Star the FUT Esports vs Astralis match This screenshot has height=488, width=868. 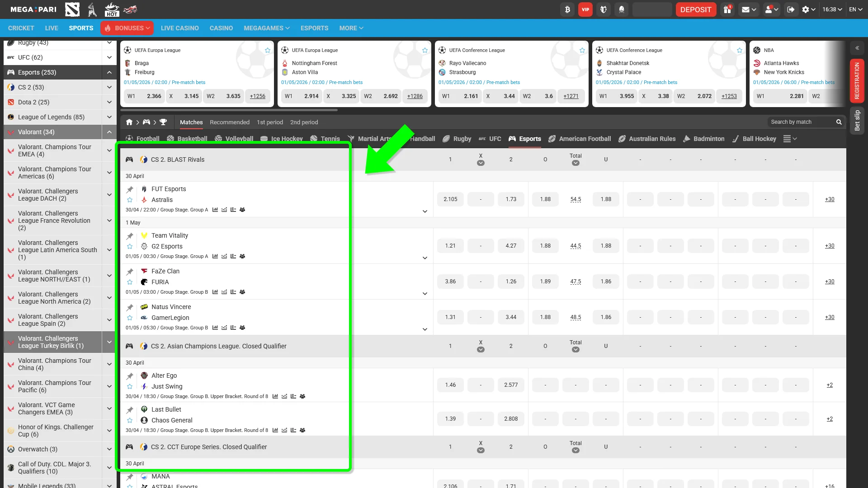130,200
